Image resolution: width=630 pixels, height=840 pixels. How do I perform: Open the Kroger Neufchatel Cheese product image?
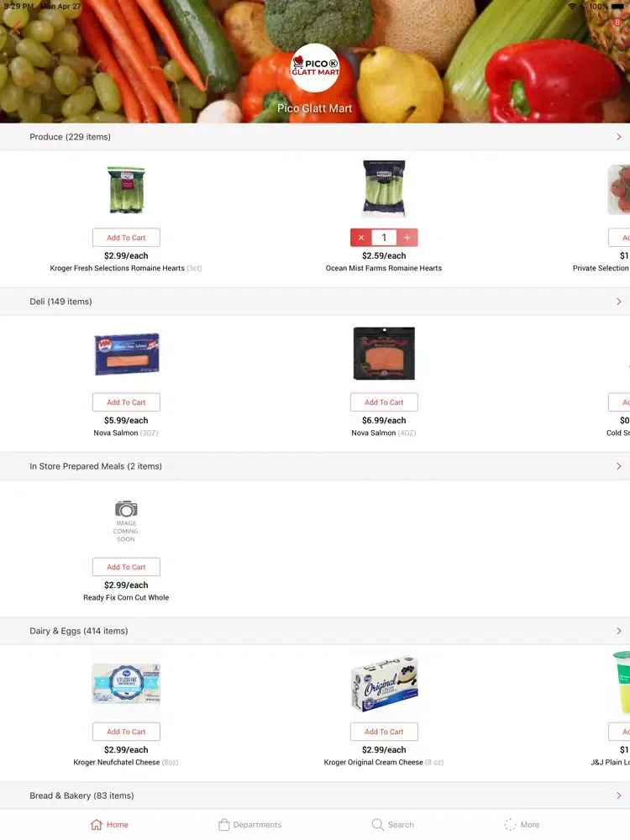pyautogui.click(x=126, y=683)
